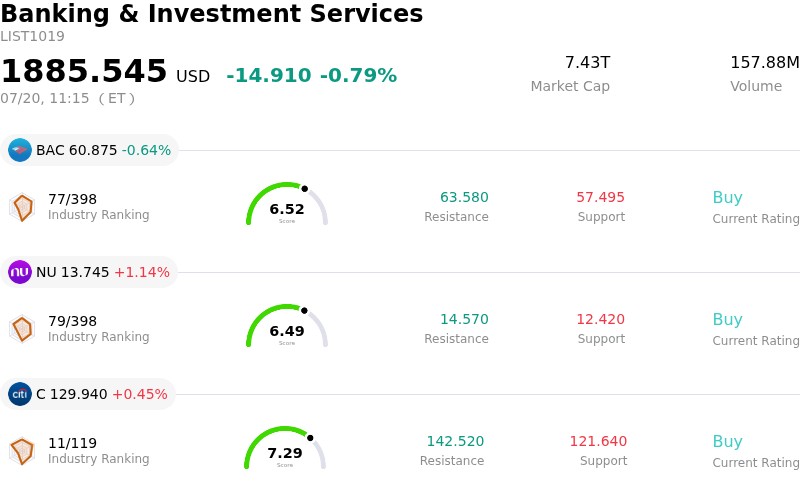Select Citigroup Buy current rating
This screenshot has width=800, height=488.
pos(728,442)
